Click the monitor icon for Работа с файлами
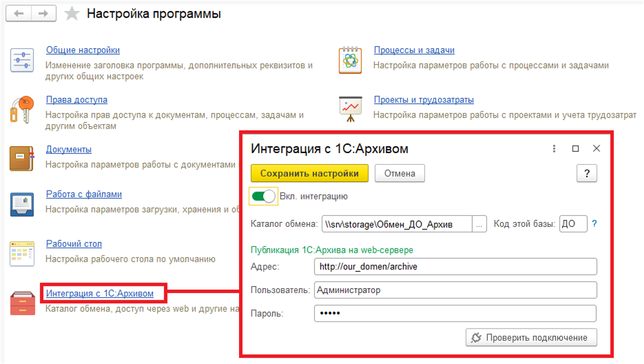The image size is (644, 364). [22, 204]
